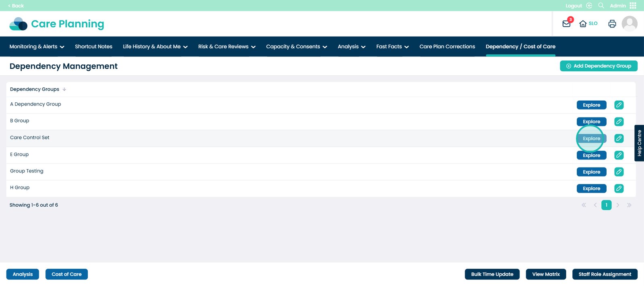Click the printer icon
The height and width of the screenshot is (286, 644).
[612, 24]
